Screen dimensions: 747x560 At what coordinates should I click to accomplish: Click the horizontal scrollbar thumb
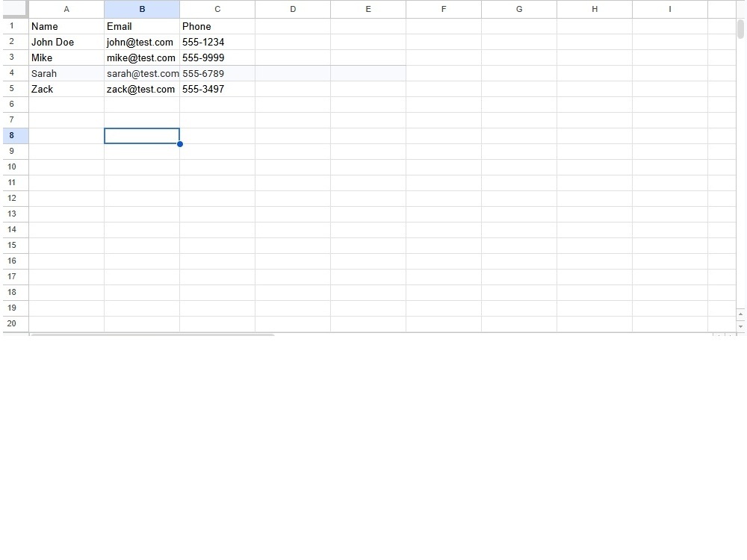coord(152,335)
